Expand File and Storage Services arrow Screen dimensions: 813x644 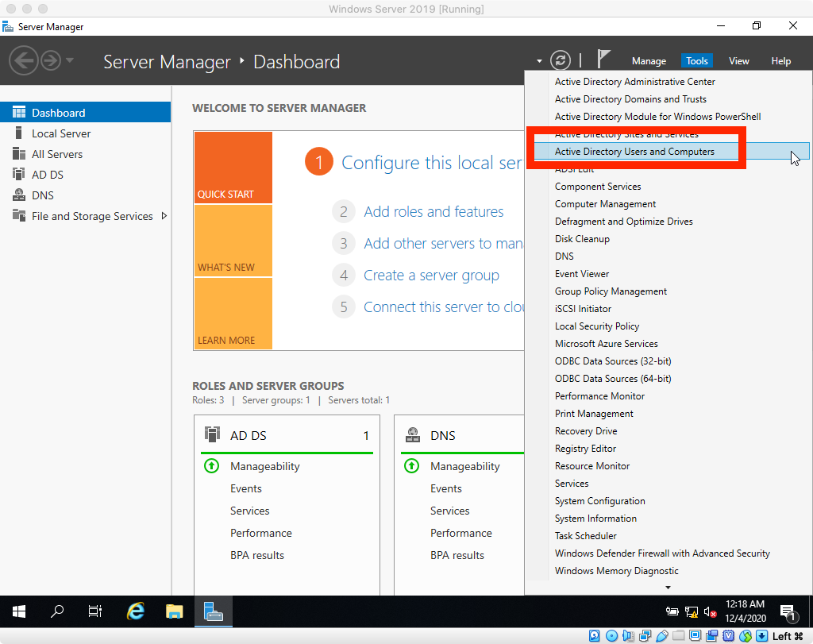164,216
